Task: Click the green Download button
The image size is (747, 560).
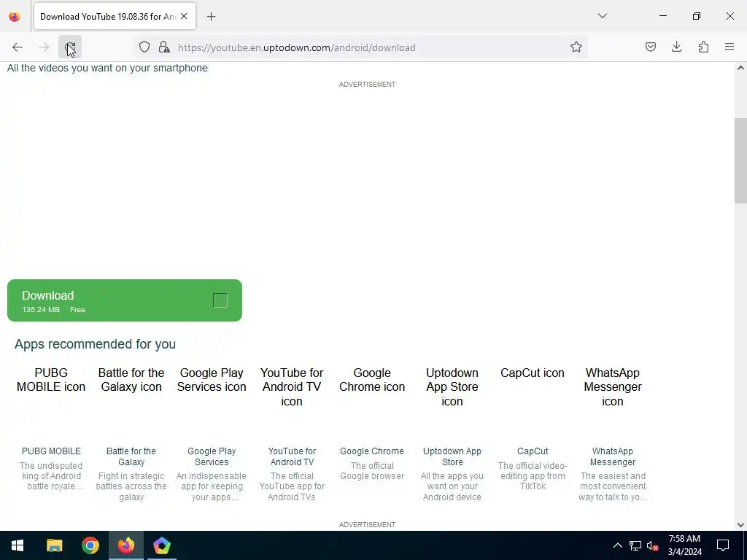Action: pos(124,300)
